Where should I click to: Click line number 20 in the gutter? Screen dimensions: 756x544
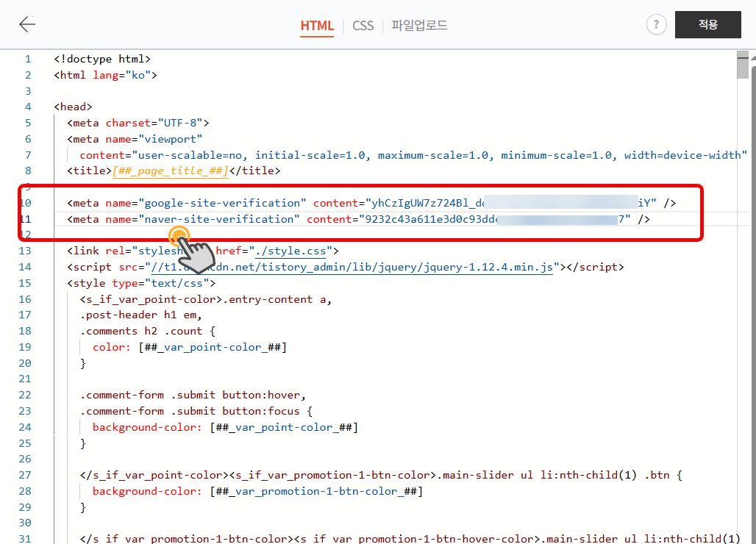click(25, 363)
